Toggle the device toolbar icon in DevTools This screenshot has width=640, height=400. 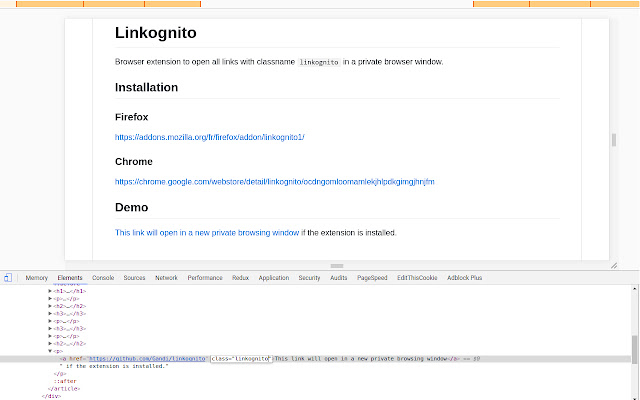tap(8, 278)
